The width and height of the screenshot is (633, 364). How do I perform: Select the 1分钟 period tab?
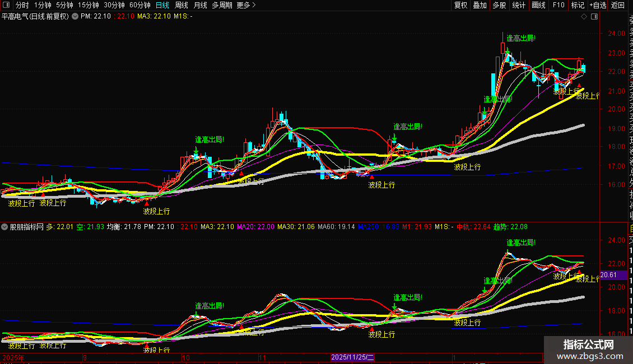pos(43,5)
